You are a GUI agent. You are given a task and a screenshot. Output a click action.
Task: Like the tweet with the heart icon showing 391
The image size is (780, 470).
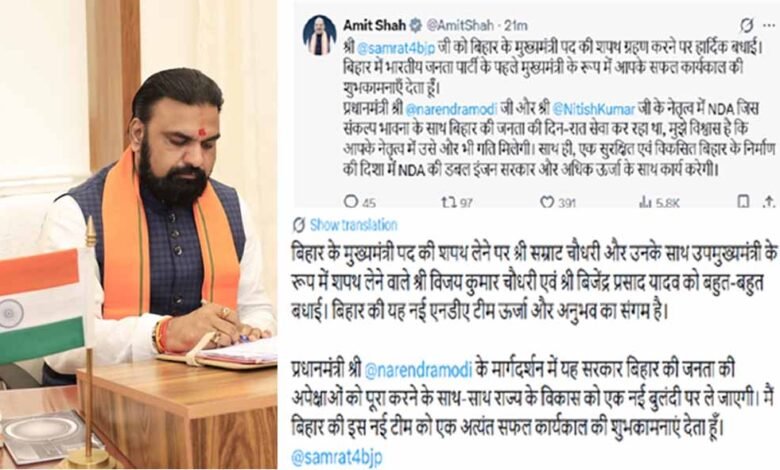tap(558, 201)
